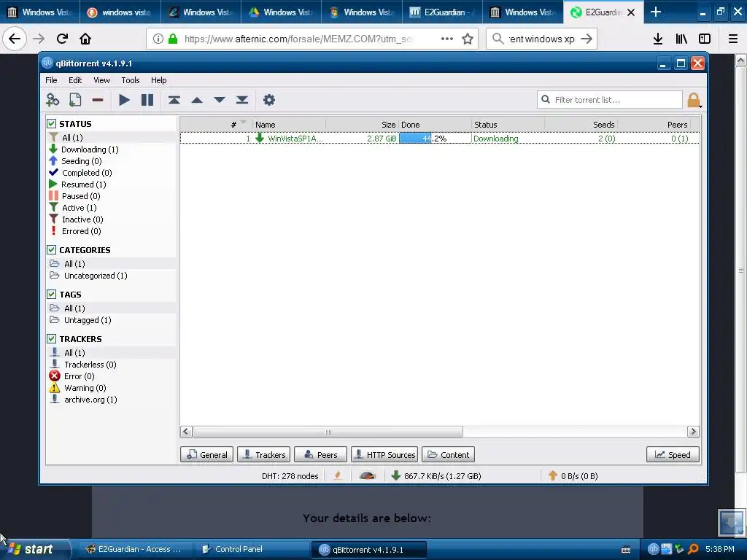Screen dimensions: 747x560
Task: Open the Peers properties tab
Action: pyautogui.click(x=321, y=455)
